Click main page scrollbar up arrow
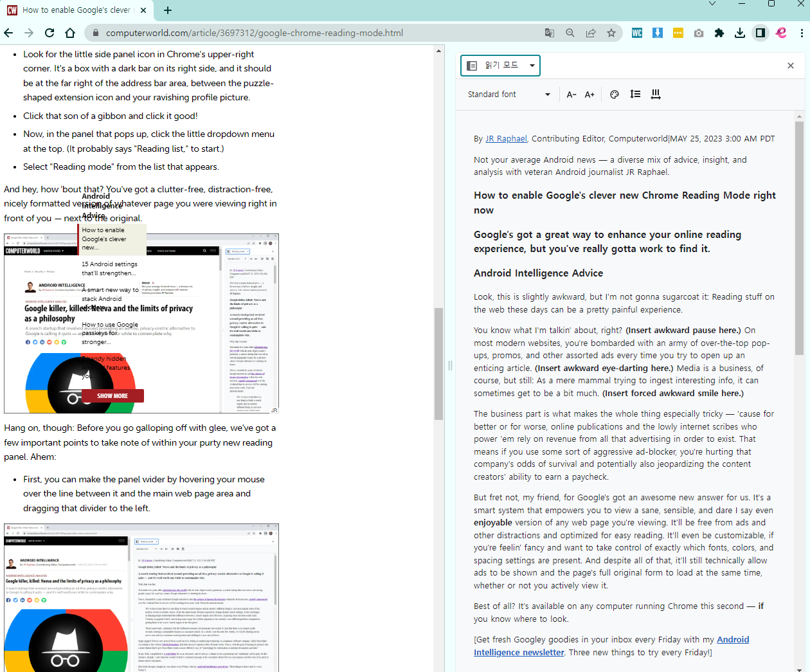This screenshot has height=672, width=810. (x=439, y=50)
